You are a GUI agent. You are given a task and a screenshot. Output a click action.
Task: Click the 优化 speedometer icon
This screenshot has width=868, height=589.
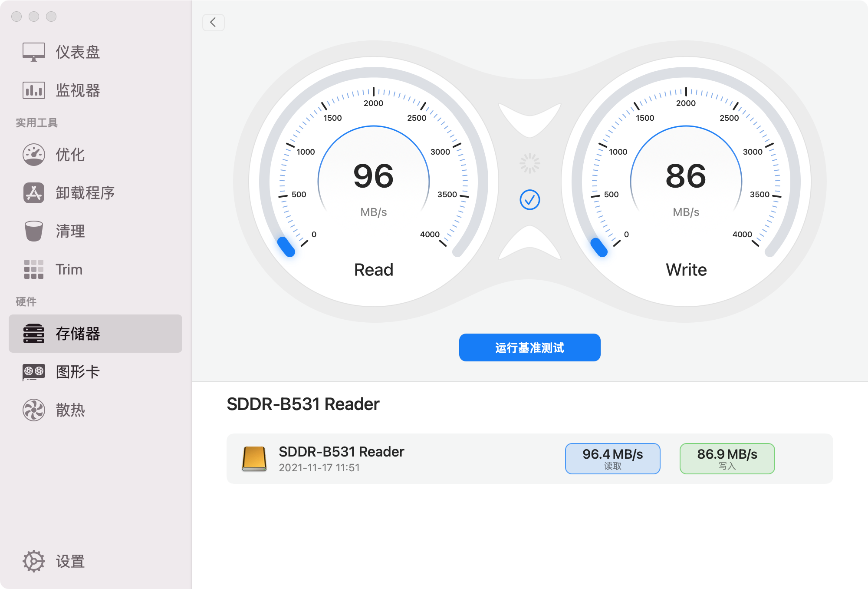(34, 155)
